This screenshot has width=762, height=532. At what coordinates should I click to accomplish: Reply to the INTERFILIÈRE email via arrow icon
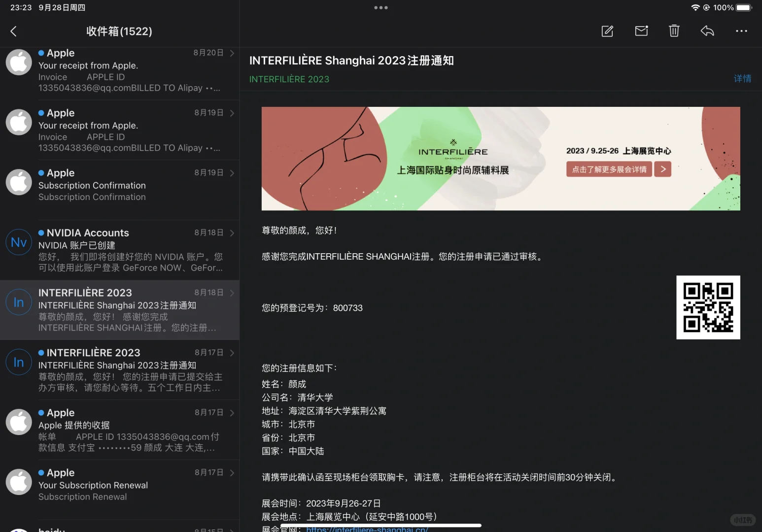coord(707,31)
